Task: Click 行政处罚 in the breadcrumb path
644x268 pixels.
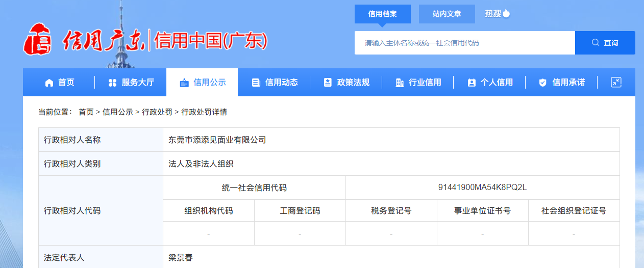Action: click(x=157, y=112)
